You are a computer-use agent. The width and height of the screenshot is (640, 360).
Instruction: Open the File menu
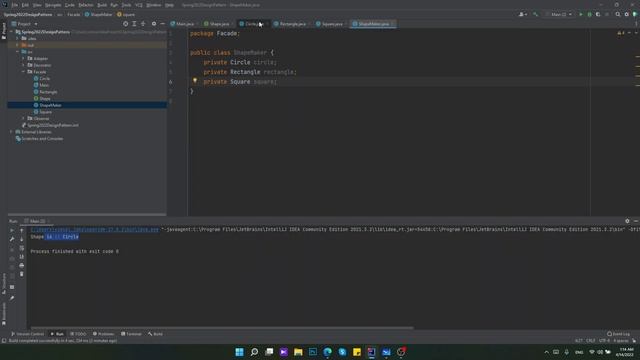click(15, 5)
